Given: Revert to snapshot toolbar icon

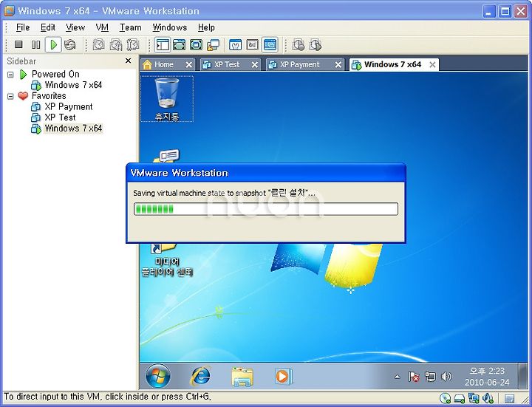Looking at the screenshot, I should coord(116,44).
